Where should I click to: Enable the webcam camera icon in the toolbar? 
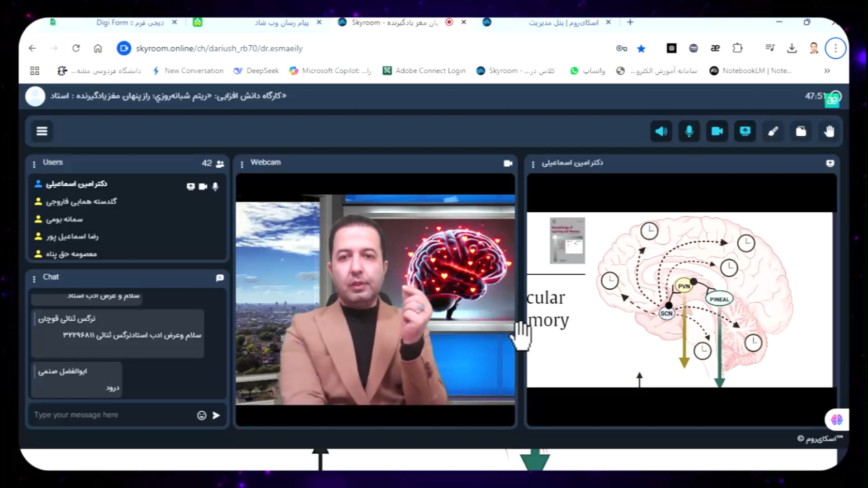pos(717,131)
